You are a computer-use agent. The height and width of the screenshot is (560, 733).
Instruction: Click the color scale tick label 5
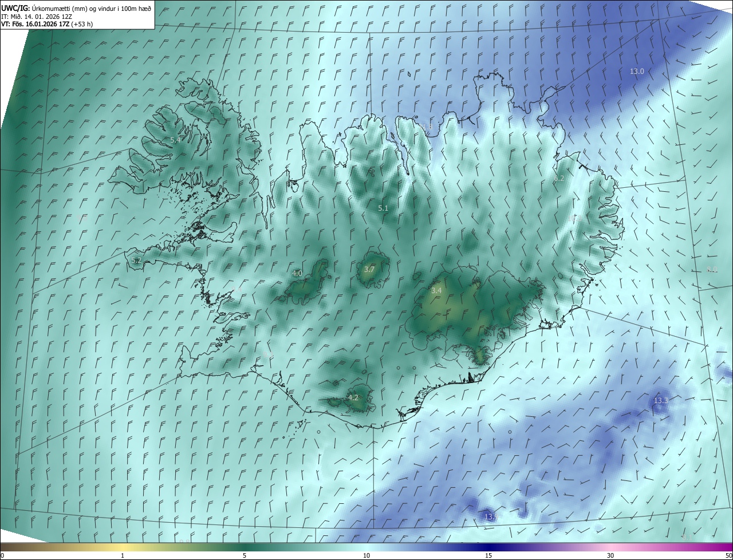[245, 555]
